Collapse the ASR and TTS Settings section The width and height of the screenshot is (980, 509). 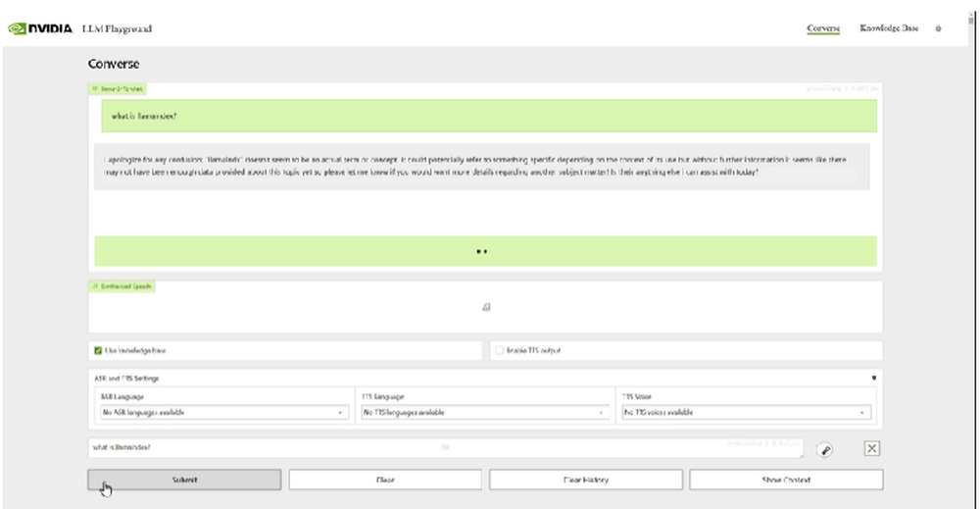[874, 378]
